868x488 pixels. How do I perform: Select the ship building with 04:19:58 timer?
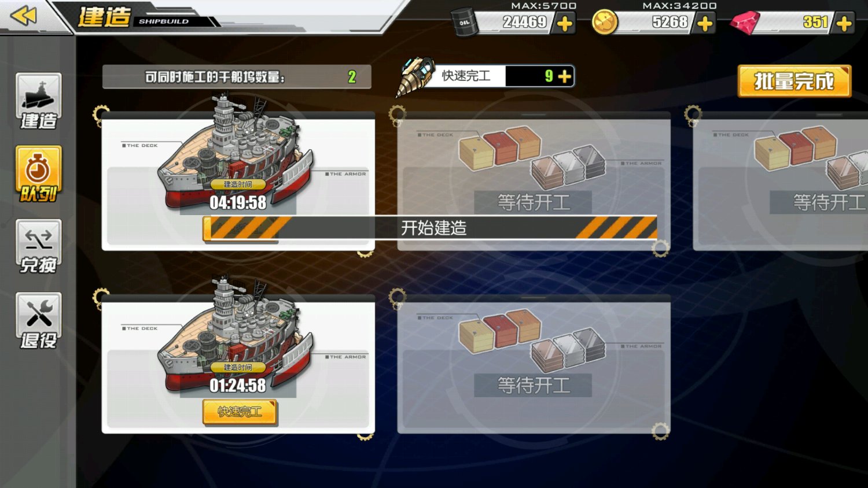pos(238,181)
